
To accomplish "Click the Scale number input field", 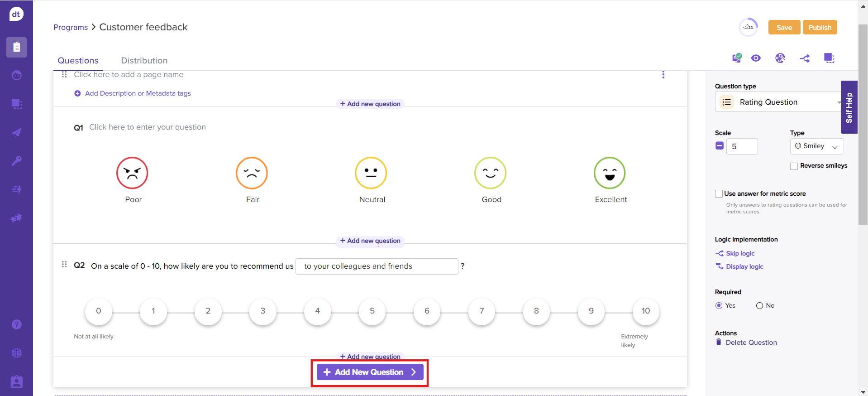I will pos(742,146).
